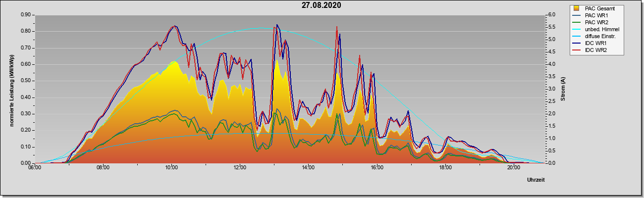644x198 pixels.
Task: Click the dark blue IDC WR1 legend marker
Action: pos(577,43)
